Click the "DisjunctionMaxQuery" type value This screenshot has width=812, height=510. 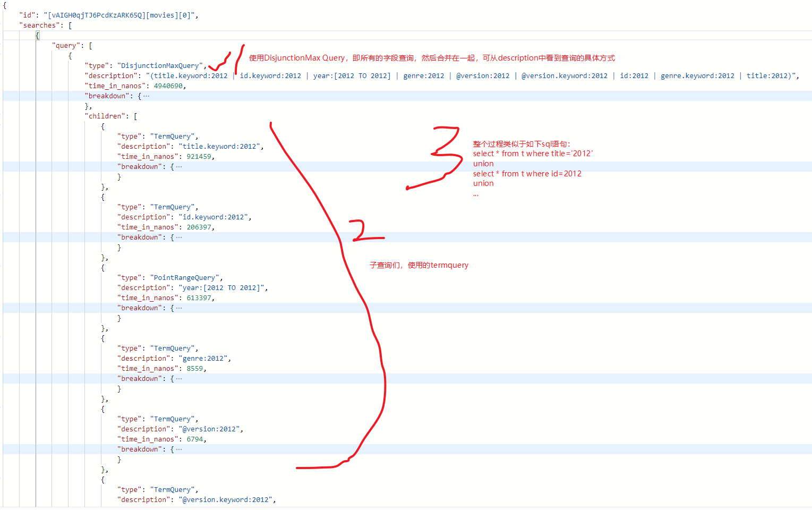[x=160, y=66]
